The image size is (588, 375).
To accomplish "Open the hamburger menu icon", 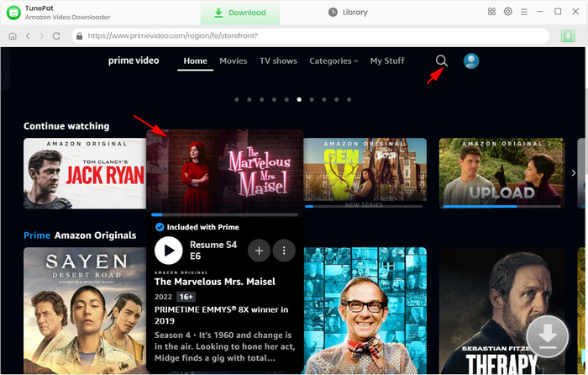I will pyautogui.click(x=524, y=12).
